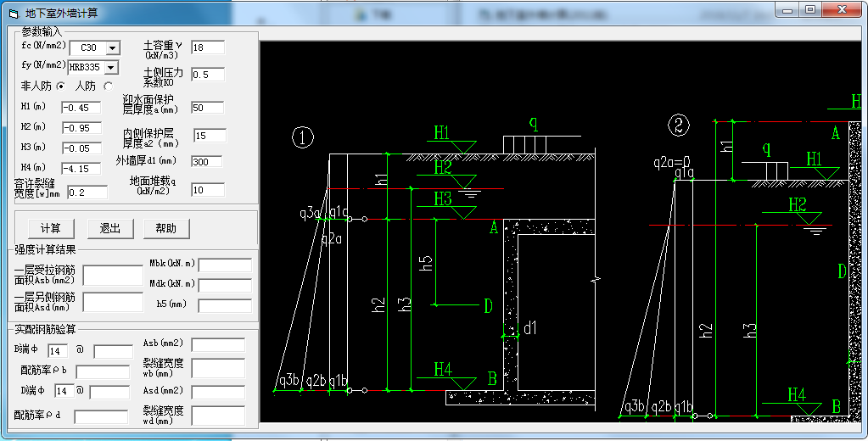Image resolution: width=868 pixels, height=441 pixels.
Task: Click the B端 bar spacing field after @
Action: [x=114, y=351]
